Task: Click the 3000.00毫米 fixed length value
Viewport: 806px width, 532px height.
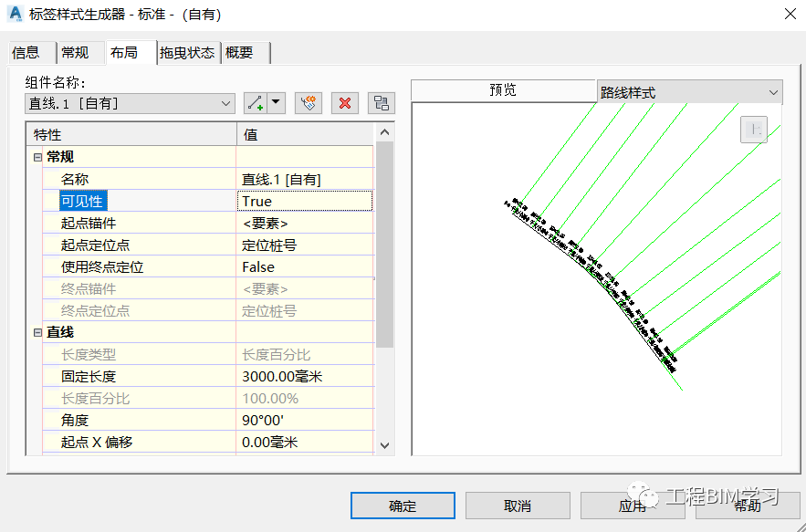Action: (304, 377)
